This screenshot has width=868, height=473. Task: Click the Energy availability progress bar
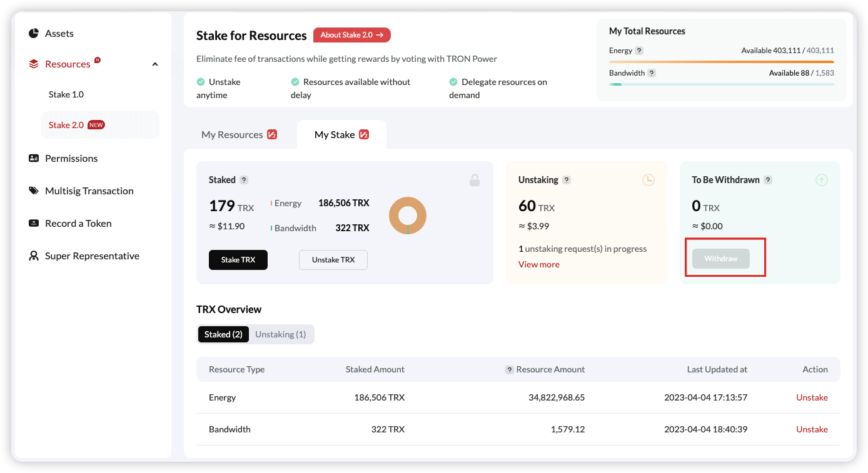point(722,62)
